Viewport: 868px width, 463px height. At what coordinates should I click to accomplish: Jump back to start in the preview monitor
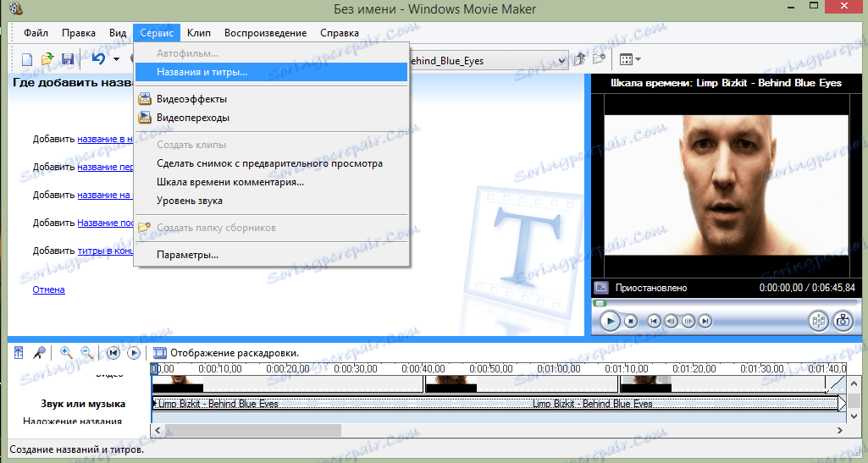coord(654,321)
